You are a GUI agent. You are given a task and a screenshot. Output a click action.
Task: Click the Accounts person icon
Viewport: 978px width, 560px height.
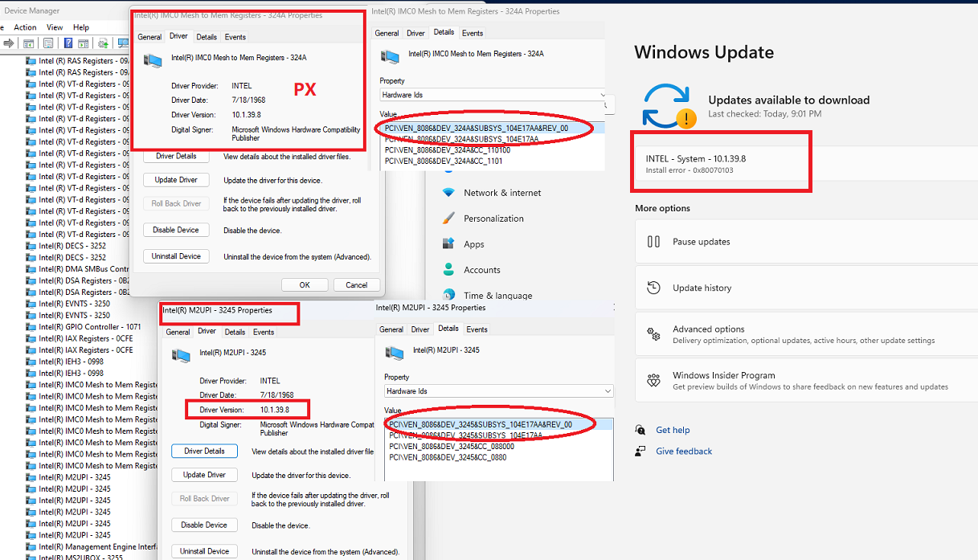coord(448,270)
